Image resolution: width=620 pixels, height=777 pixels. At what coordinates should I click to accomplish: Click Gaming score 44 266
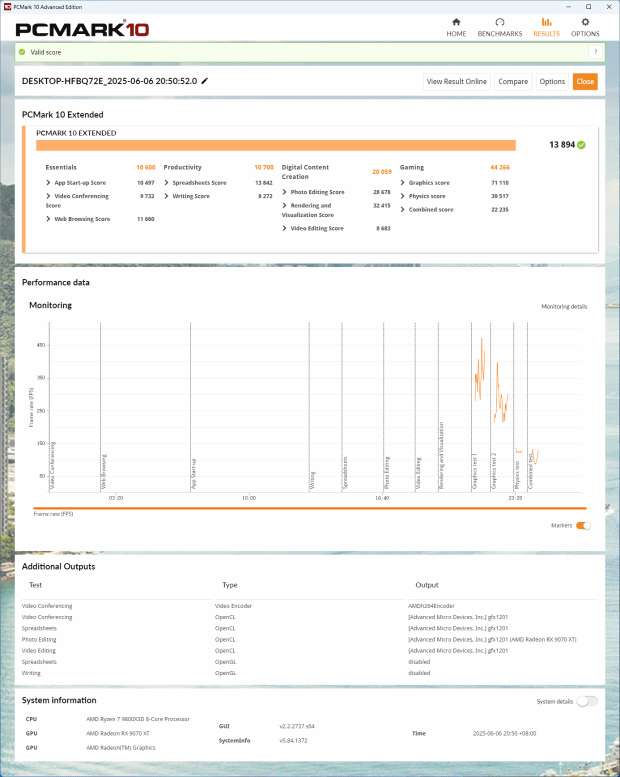tap(500, 167)
